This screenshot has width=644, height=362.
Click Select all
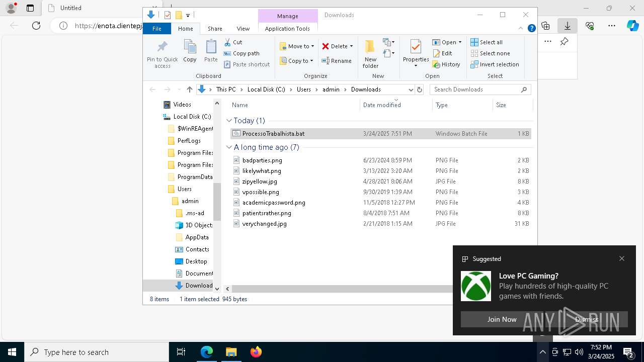coord(487,42)
